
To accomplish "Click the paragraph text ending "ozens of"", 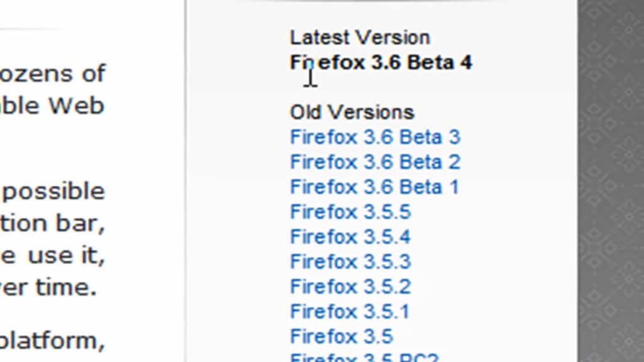I will 53,74.
